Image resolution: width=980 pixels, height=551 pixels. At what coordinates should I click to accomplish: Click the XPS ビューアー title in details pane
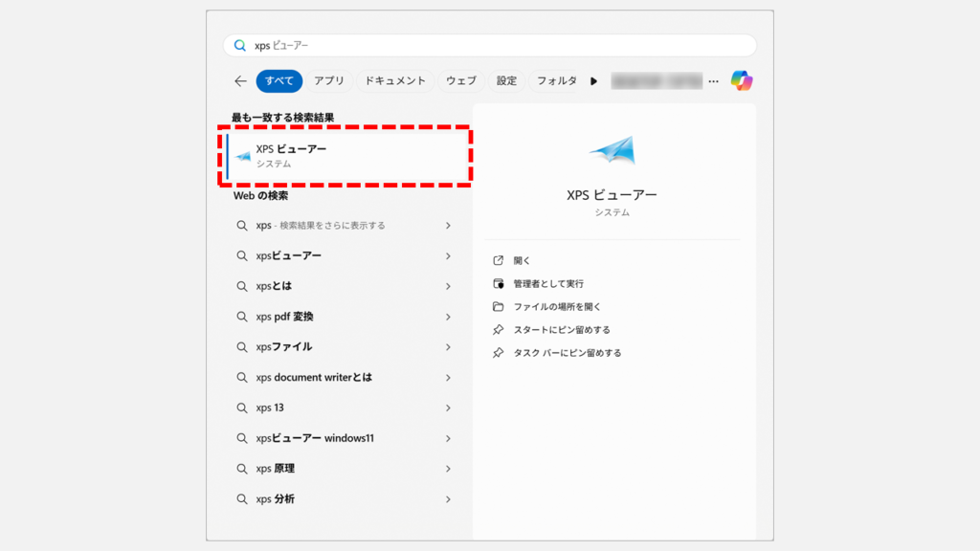pos(612,195)
